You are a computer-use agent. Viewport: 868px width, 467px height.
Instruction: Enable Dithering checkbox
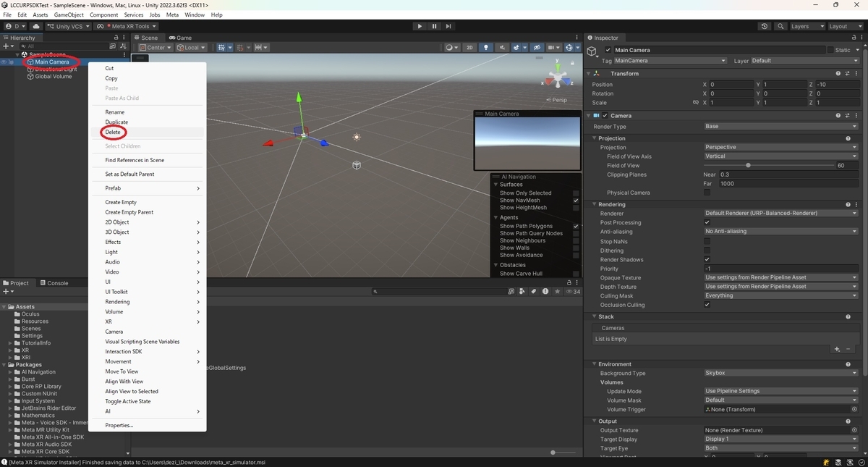[707, 251]
